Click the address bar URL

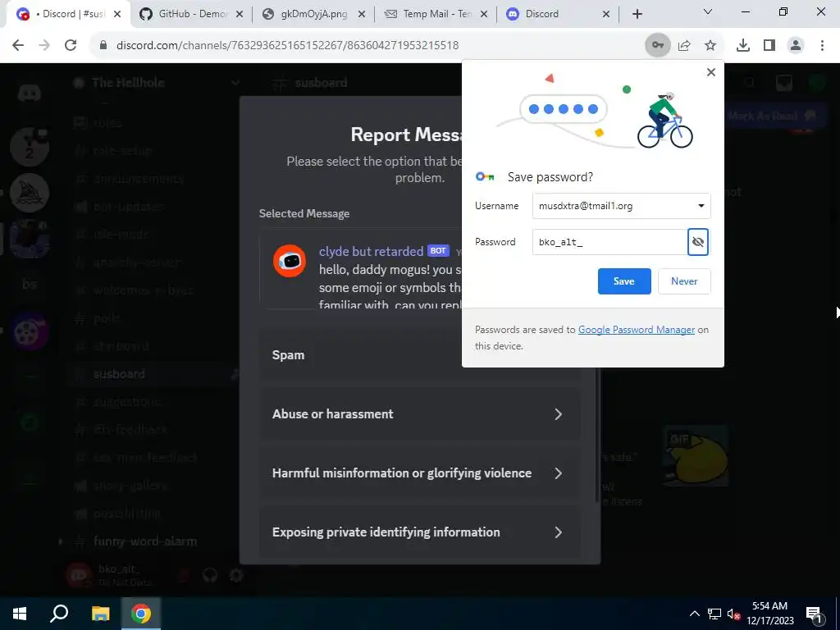288,46
